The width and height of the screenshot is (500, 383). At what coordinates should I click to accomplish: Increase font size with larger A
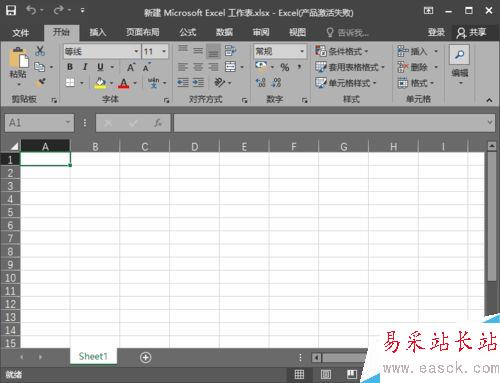[x=131, y=67]
